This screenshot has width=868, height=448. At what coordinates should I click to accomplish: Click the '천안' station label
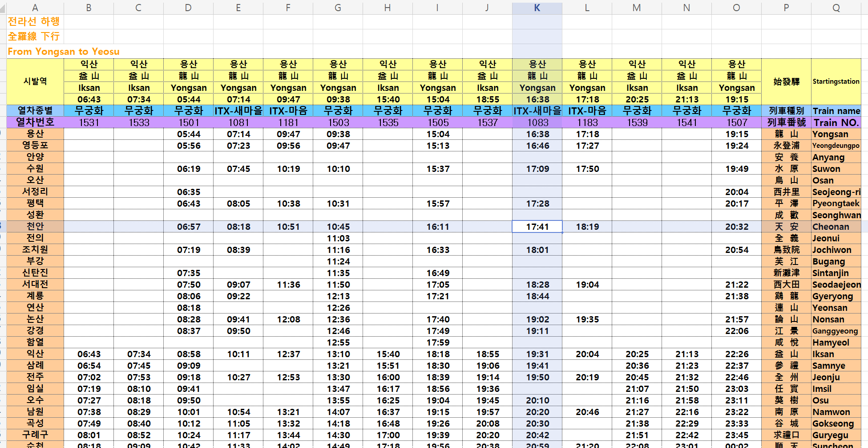point(35,226)
